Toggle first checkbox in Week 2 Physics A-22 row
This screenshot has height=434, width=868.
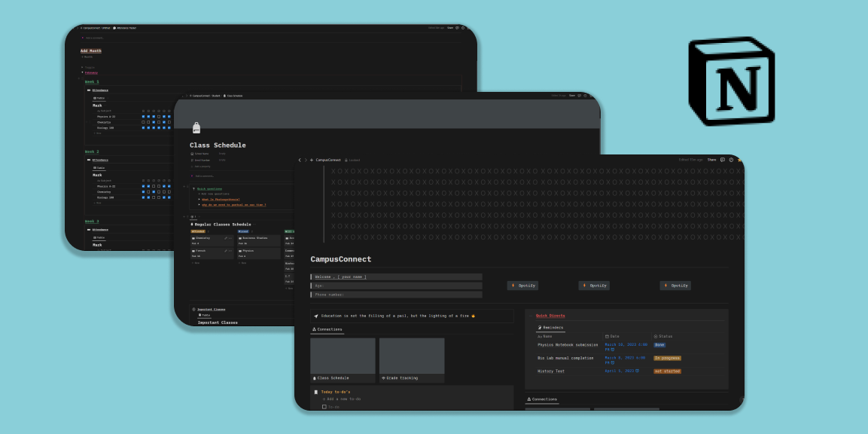[x=143, y=186]
